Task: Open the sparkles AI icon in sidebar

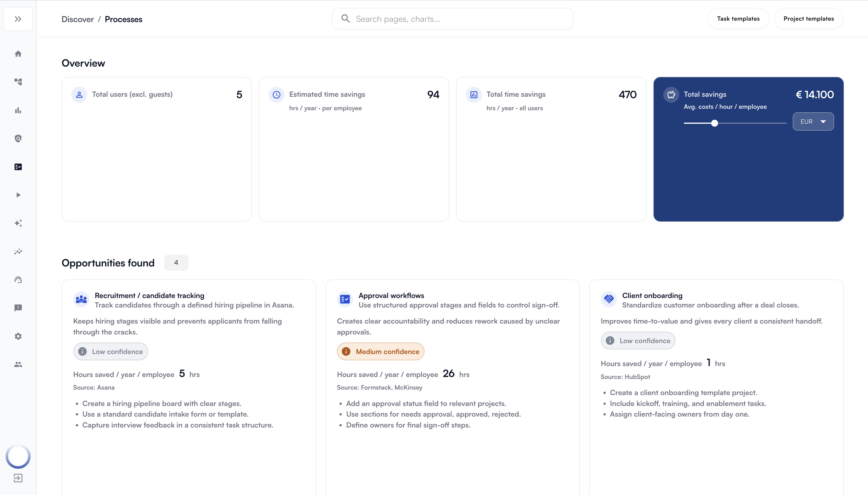Action: tap(18, 223)
